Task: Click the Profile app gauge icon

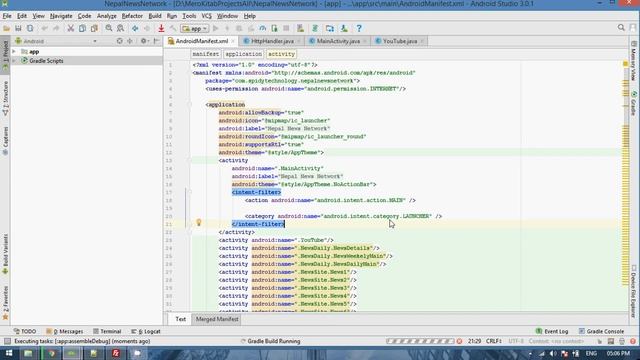Action: (x=262, y=28)
